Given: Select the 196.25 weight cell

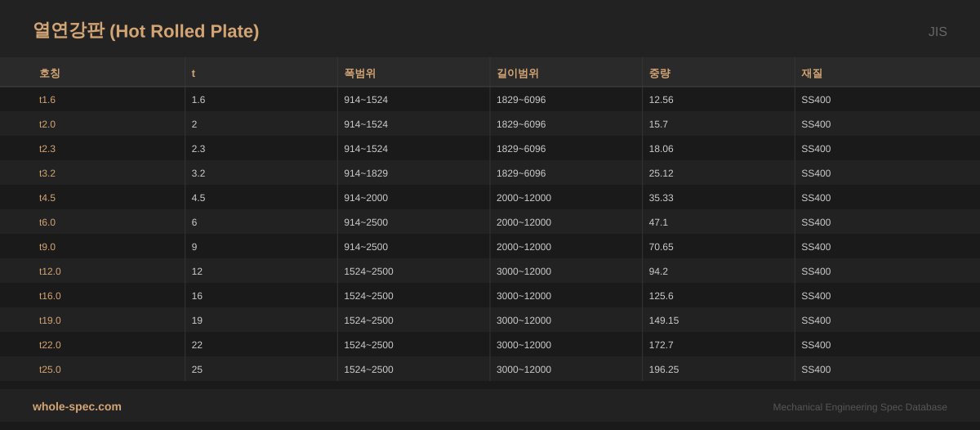Looking at the screenshot, I should (663, 370).
